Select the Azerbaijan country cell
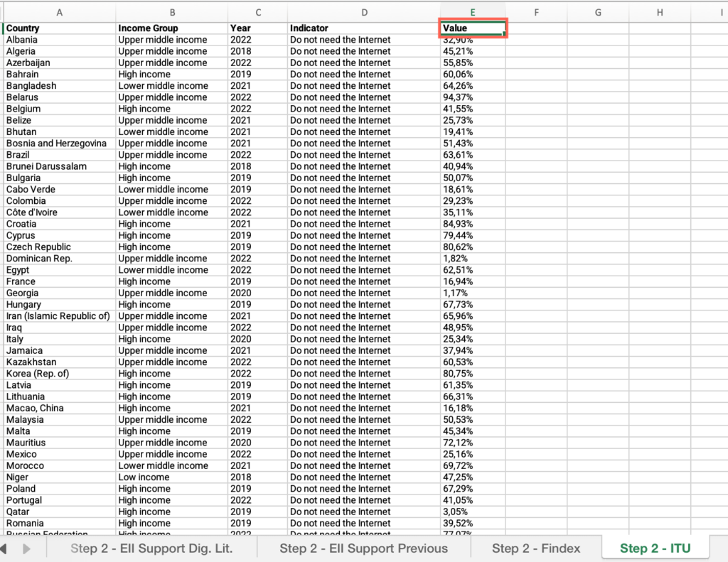This screenshot has height=562, width=728. (x=60, y=63)
